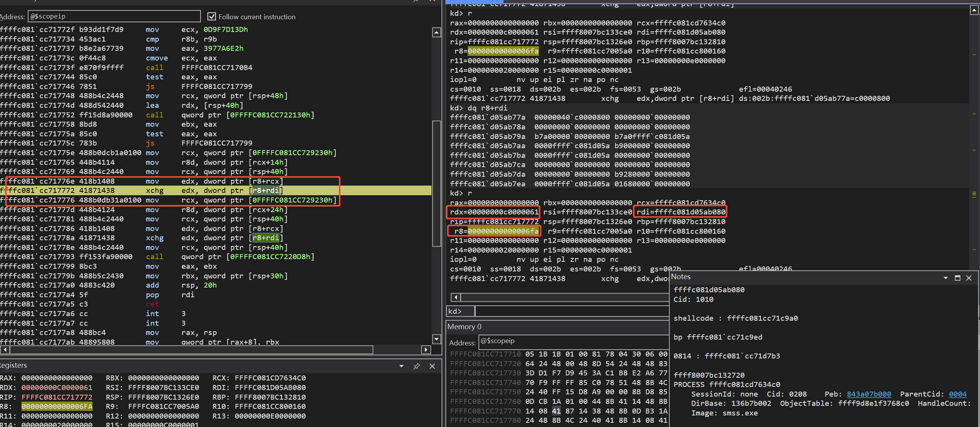Click the 'kd> dq r8+rdi' command line

(x=478, y=108)
